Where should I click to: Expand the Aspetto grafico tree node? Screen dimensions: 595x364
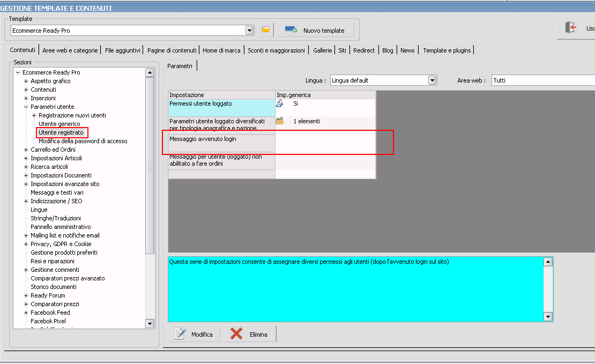[26, 81]
